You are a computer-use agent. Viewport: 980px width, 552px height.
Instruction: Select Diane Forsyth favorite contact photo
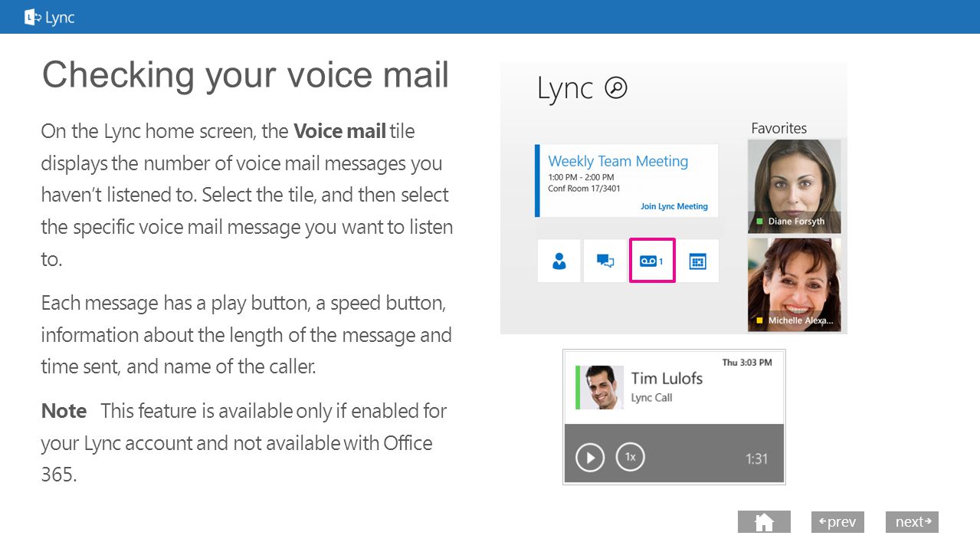(x=795, y=186)
